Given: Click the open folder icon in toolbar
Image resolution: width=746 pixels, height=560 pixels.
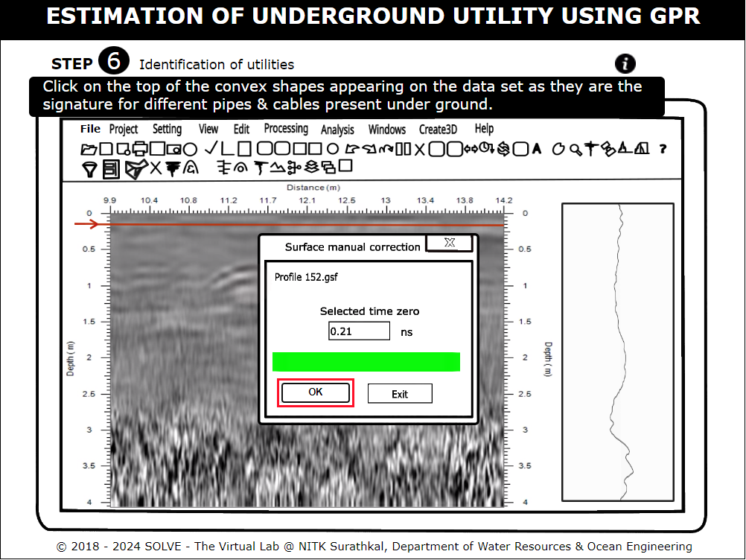Looking at the screenshot, I should [89, 150].
